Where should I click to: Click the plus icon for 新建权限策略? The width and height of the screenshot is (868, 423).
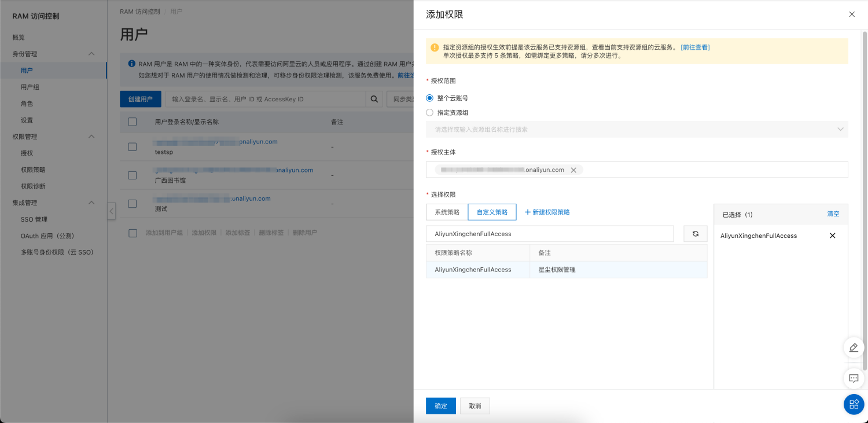[x=528, y=212]
